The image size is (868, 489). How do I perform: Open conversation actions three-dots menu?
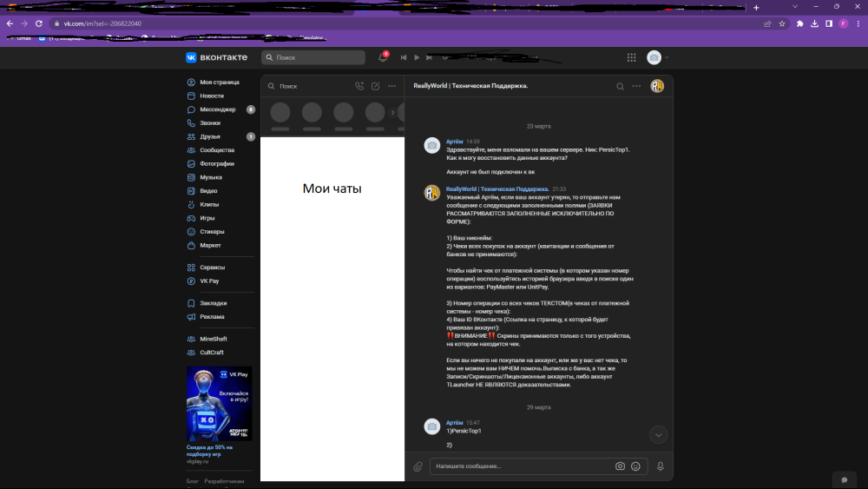[x=636, y=86]
